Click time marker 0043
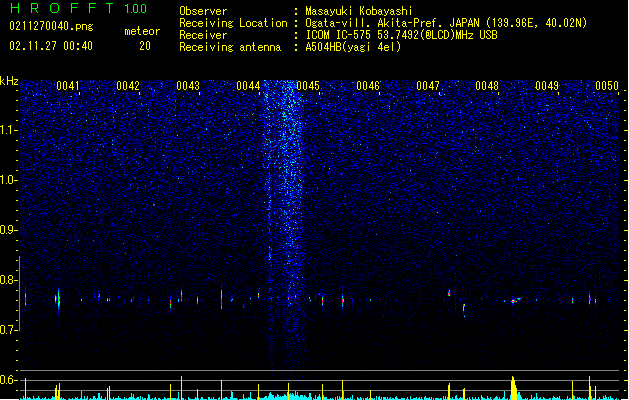This screenshot has width=629, height=400. pyautogui.click(x=188, y=86)
